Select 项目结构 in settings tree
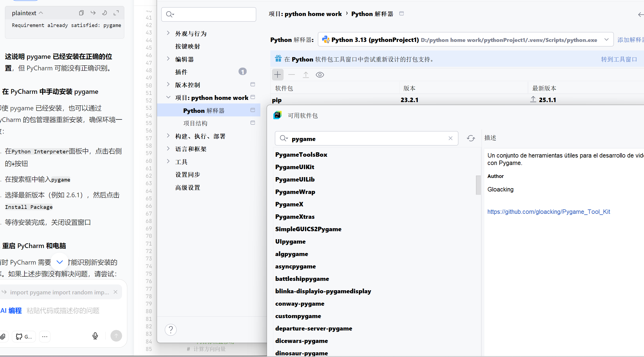Viewport: 644px width, 357px height. [x=195, y=123]
